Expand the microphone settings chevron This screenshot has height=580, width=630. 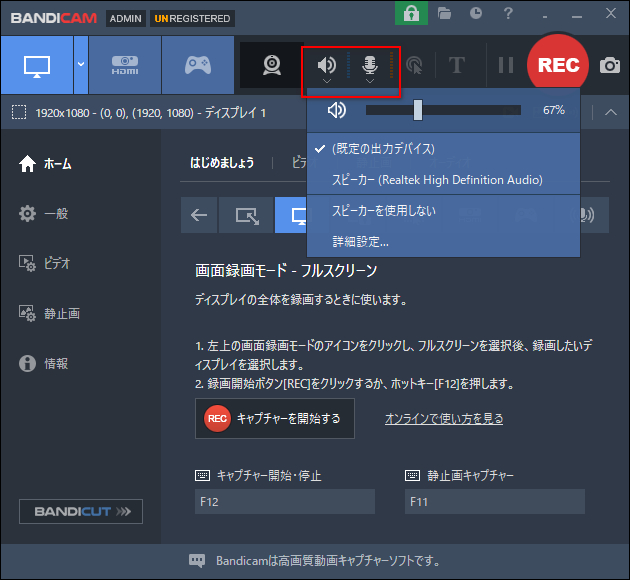[x=370, y=81]
